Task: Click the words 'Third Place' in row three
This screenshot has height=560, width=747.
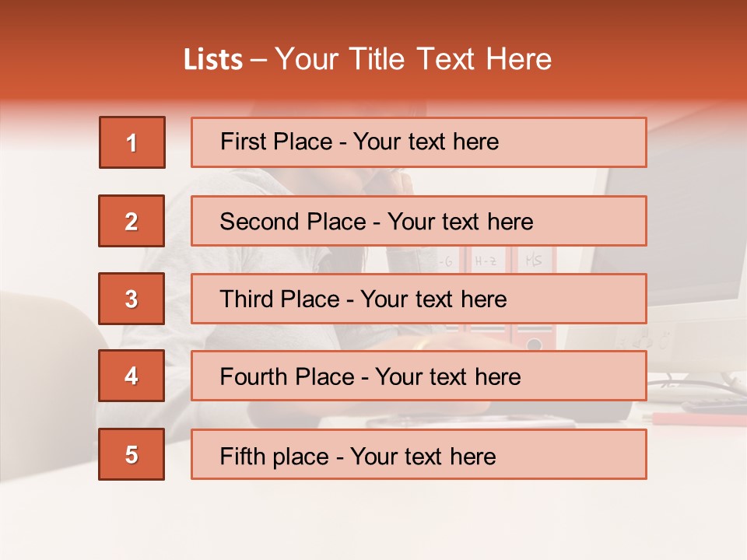Action: 279,299
